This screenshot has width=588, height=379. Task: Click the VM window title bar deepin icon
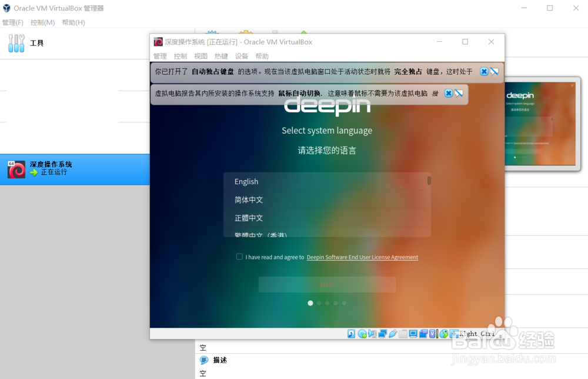(x=158, y=42)
